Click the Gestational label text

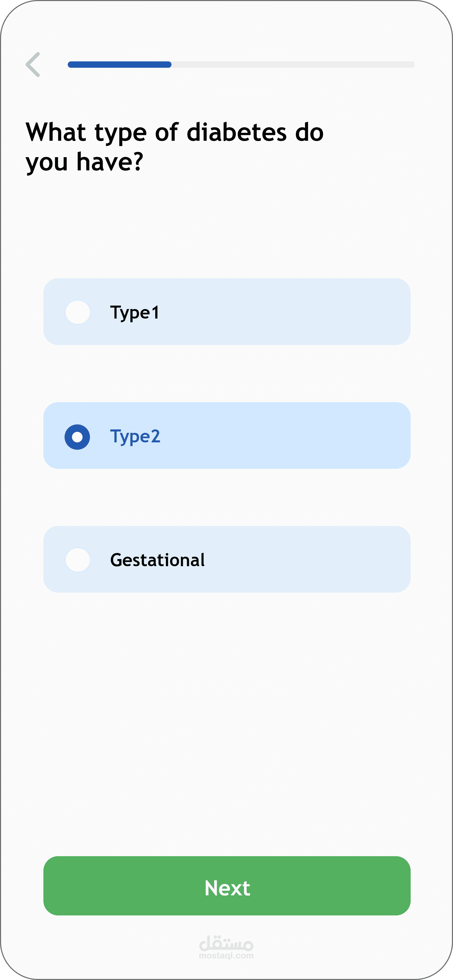[x=157, y=560]
